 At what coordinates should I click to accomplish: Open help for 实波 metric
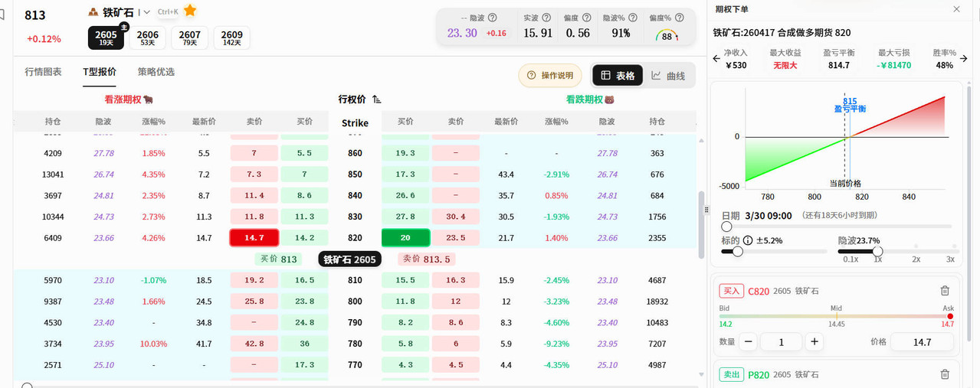pyautogui.click(x=546, y=18)
